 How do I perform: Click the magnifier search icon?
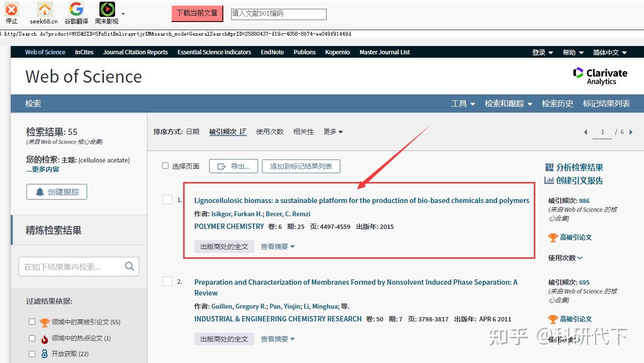tap(129, 266)
